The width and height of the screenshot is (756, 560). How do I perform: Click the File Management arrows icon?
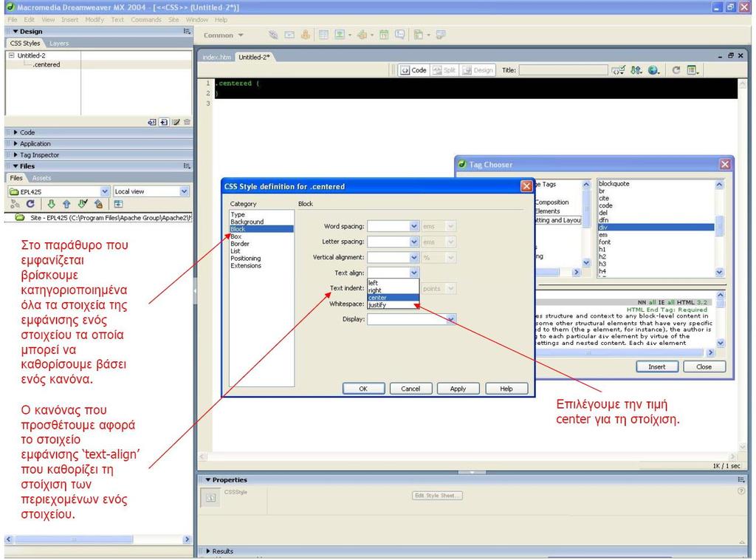[636, 70]
